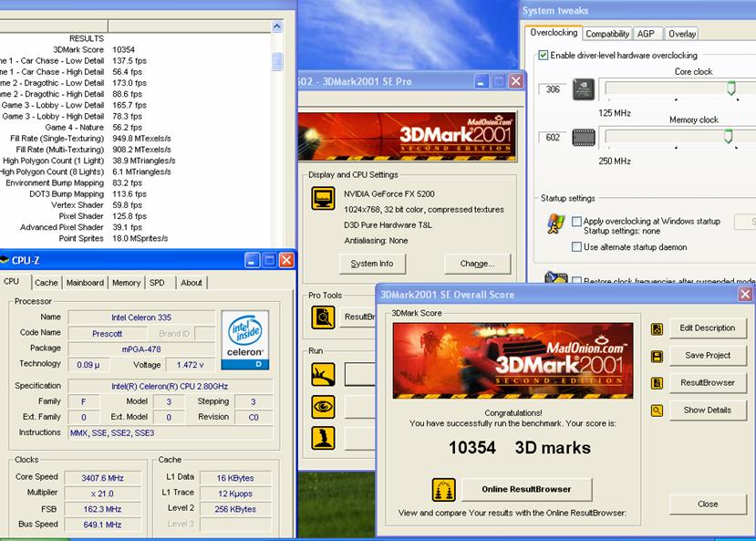
Task: Click the Online ResultBrowser button
Action: [x=526, y=489]
